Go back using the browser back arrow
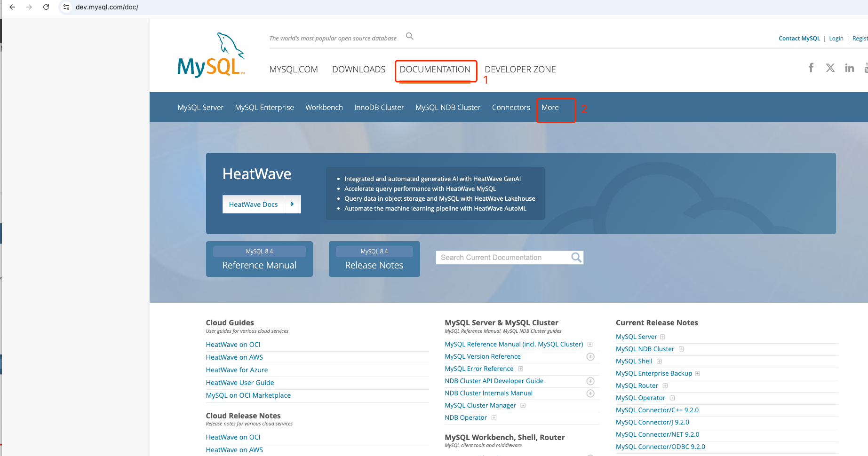This screenshot has width=868, height=456. click(12, 7)
